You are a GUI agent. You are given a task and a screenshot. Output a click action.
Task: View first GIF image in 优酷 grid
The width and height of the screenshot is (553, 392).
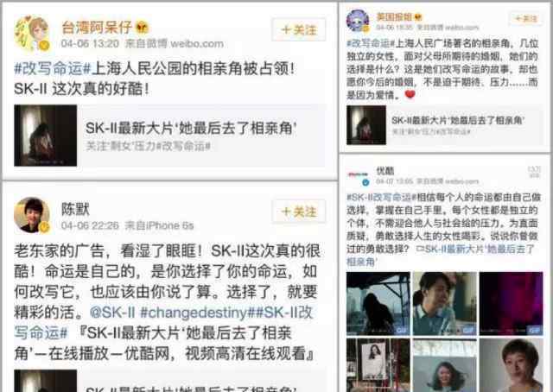click(x=378, y=304)
